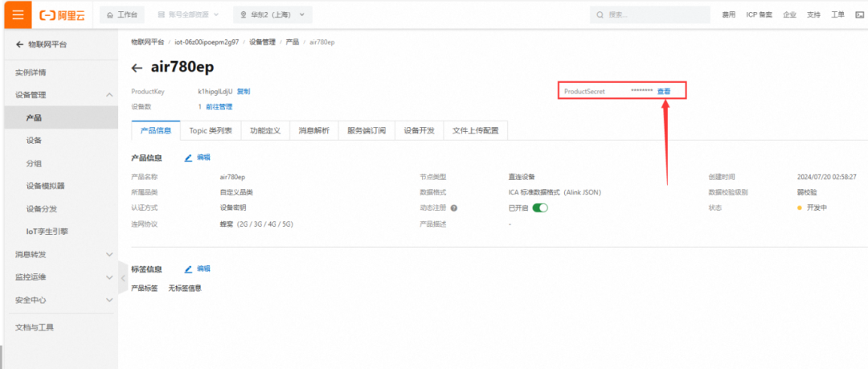Switch to 文件上传配置 tab
Screen dimensions: 868x369
[x=476, y=131]
